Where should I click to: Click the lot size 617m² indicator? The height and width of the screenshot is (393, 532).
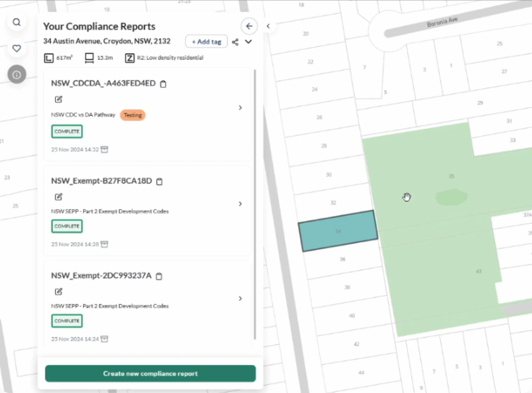(48, 58)
